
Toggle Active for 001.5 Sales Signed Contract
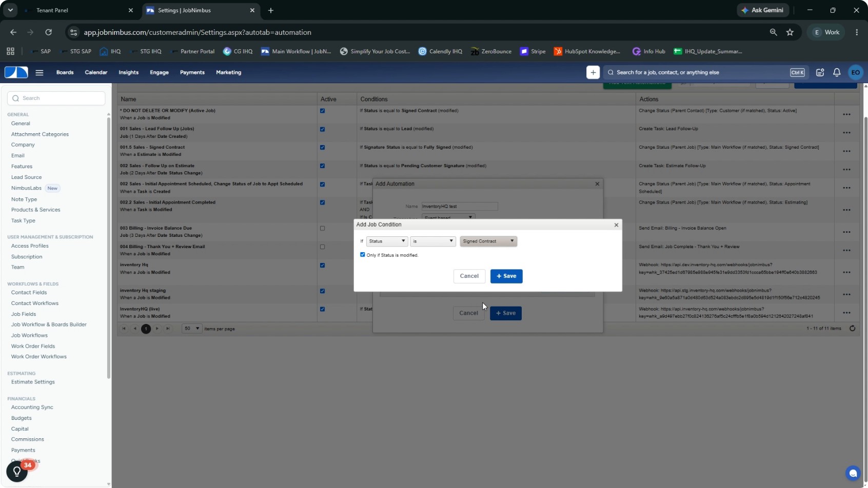tap(322, 148)
